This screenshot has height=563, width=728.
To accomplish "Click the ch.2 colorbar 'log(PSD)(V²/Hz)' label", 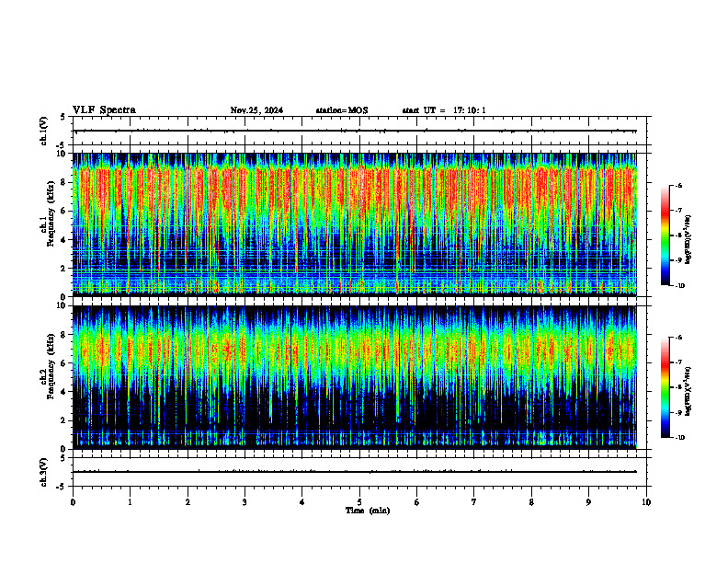I will 688,391.
